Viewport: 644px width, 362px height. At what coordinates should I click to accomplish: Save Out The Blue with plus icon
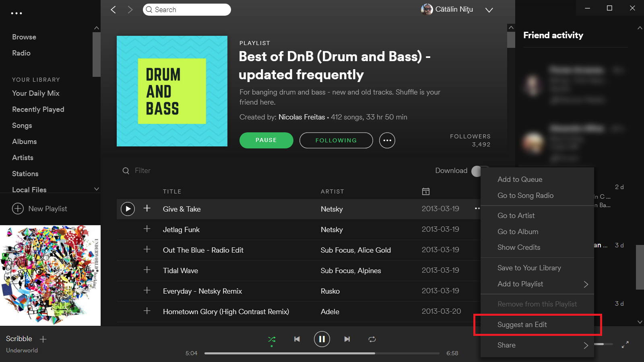147,249
